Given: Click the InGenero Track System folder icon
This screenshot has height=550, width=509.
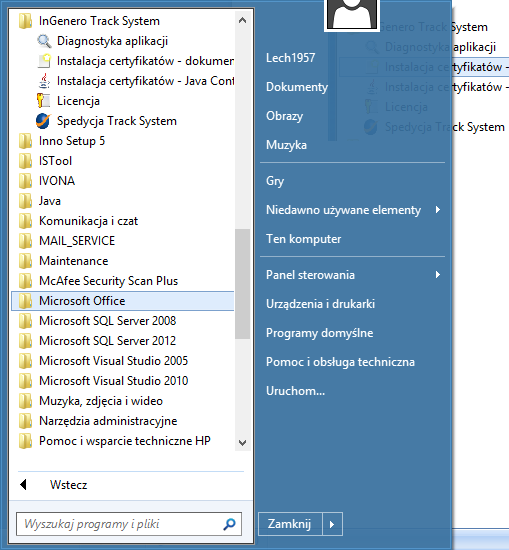Looking at the screenshot, I should pyautogui.click(x=25, y=21).
